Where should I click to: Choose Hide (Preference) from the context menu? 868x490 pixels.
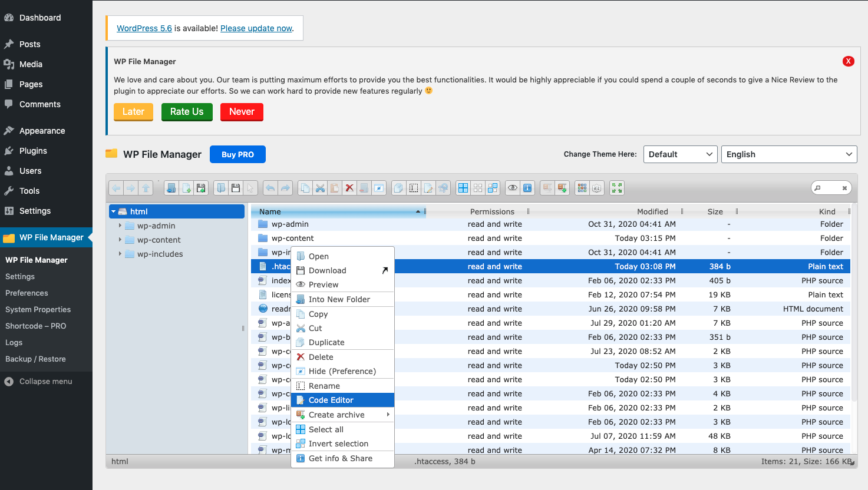click(342, 371)
